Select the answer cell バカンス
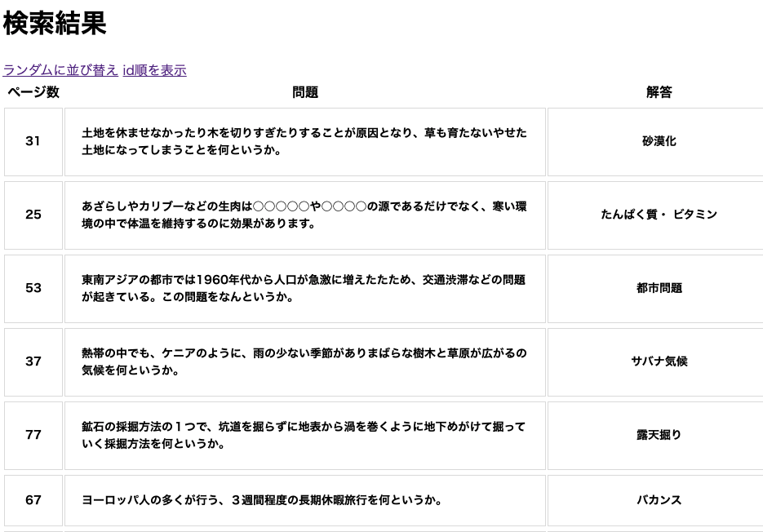 pos(658,500)
